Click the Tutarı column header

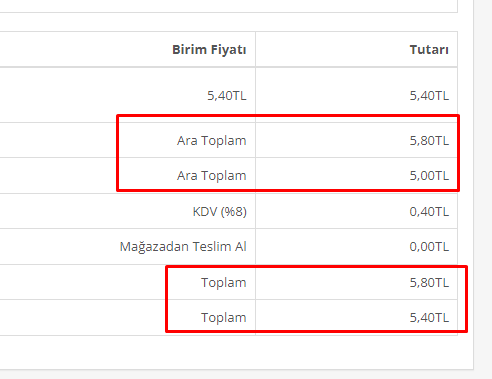[429, 50]
